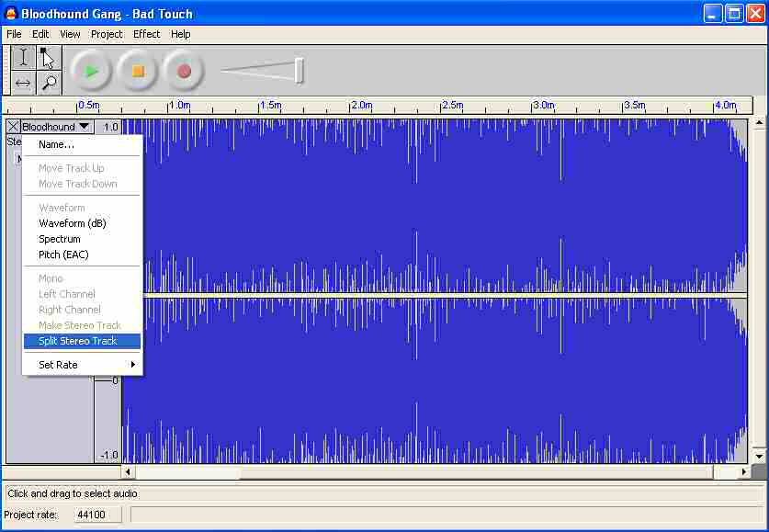Open the Bloodhound track dropdown arrow
The width and height of the screenshot is (769, 532).
click(84, 127)
